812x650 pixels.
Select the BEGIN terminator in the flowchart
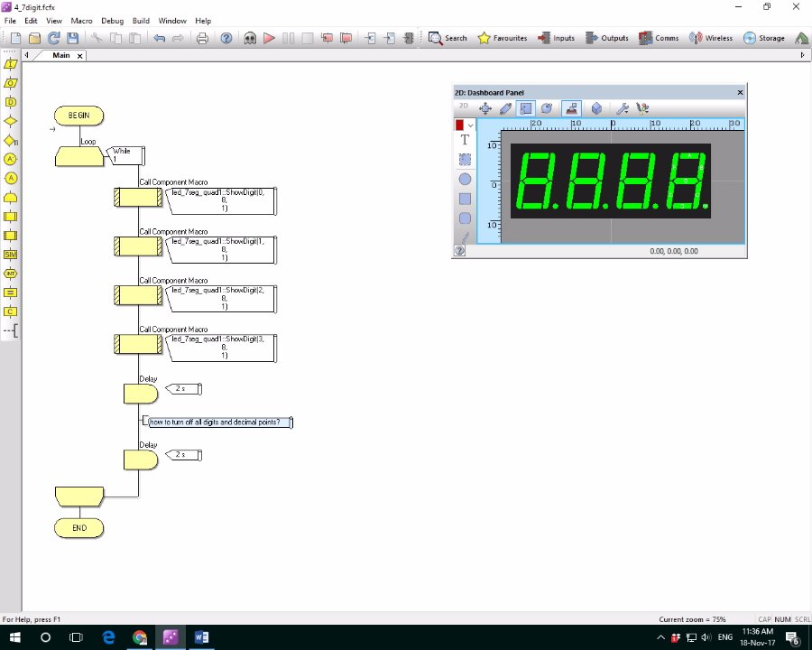(78, 116)
